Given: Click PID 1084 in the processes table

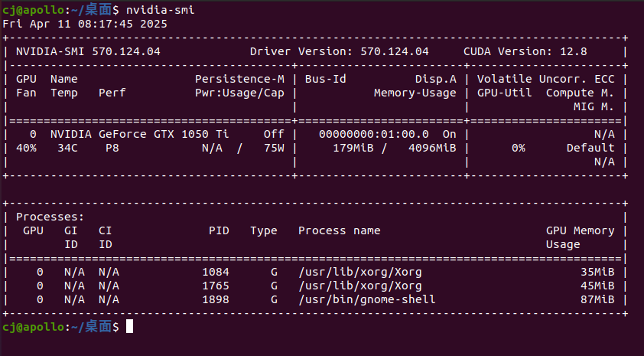Looking at the screenshot, I should tap(216, 272).
